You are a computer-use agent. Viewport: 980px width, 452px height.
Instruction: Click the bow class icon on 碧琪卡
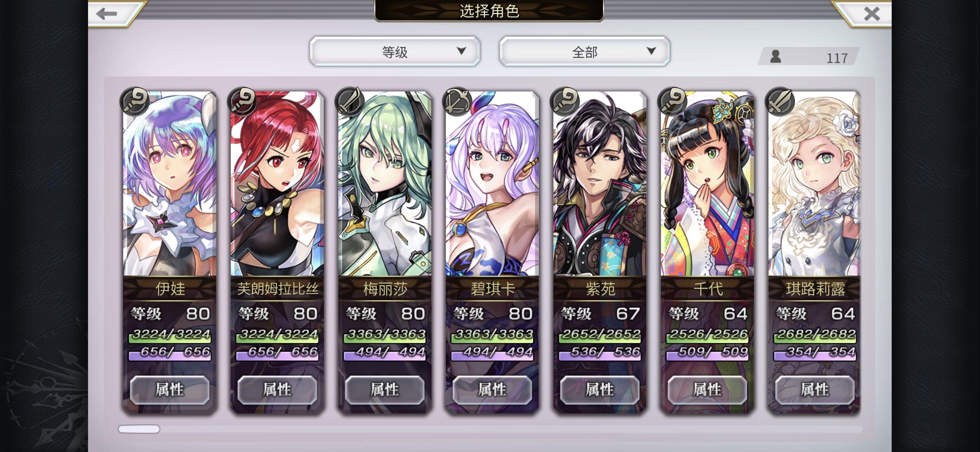click(x=457, y=101)
